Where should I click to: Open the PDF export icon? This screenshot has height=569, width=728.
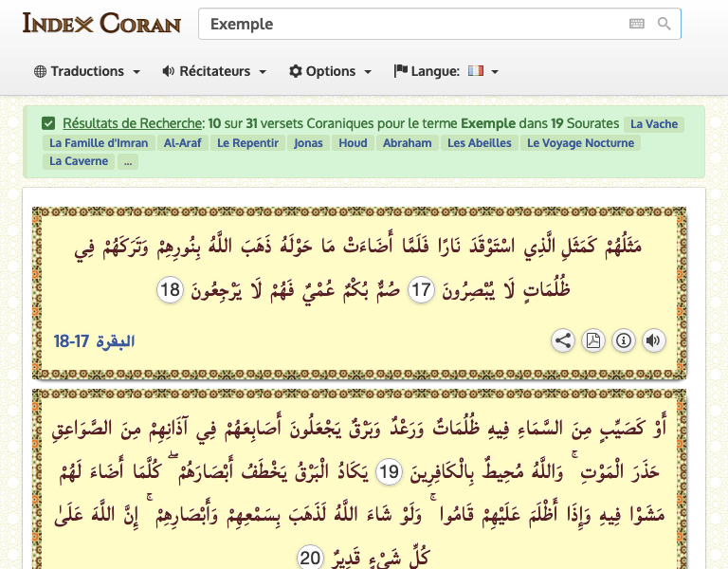pyautogui.click(x=592, y=340)
